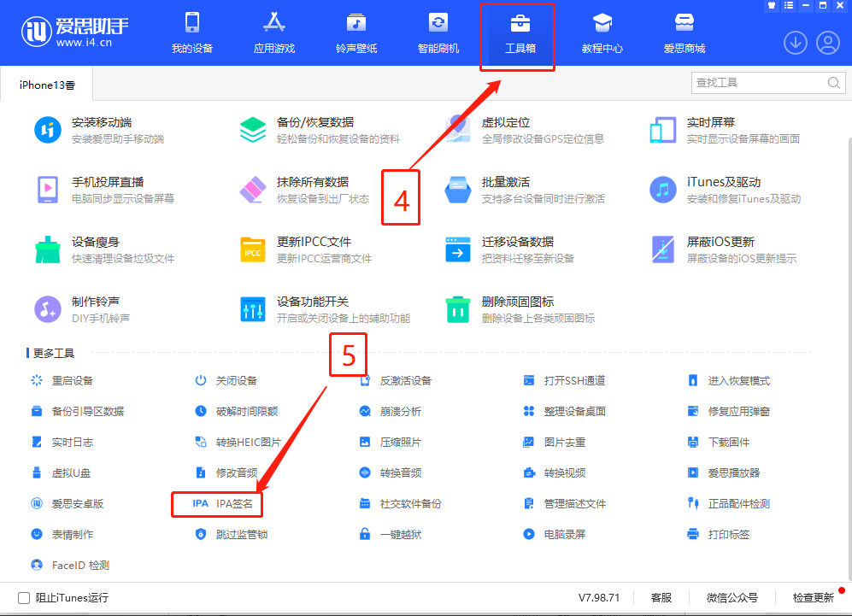Select 抹除所有数据 erase tool
This screenshot has height=616, width=852.
(253, 190)
